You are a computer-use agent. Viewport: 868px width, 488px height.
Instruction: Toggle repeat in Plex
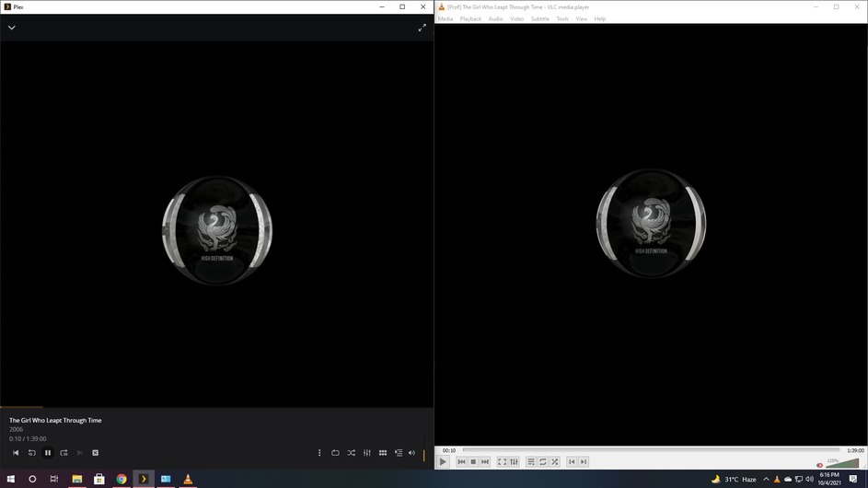pos(335,452)
